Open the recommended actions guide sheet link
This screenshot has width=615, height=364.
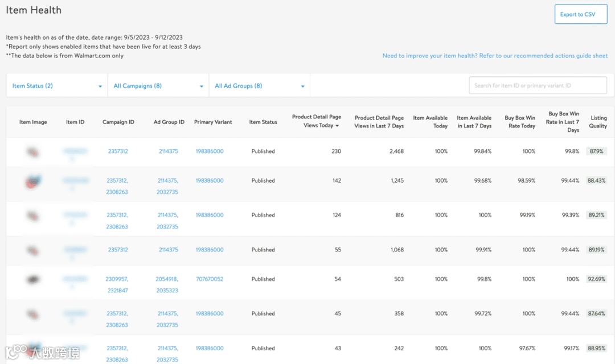tap(495, 56)
